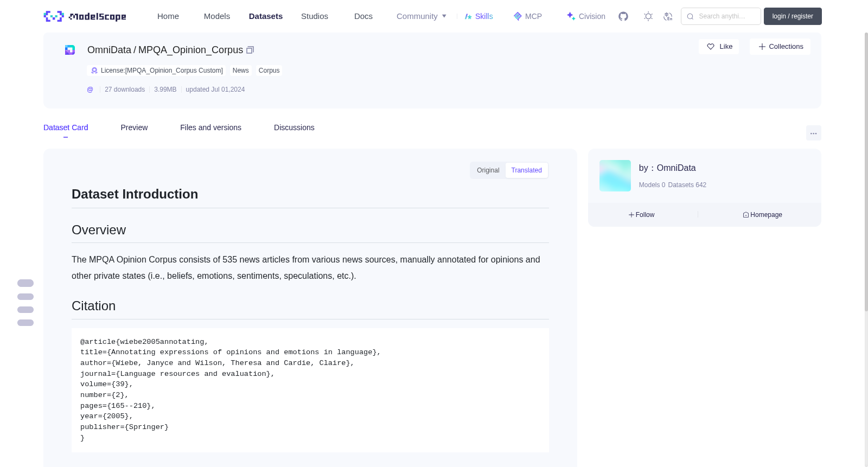The image size is (868, 467).
Task: Open the Datasets section
Action: pyautogui.click(x=266, y=16)
